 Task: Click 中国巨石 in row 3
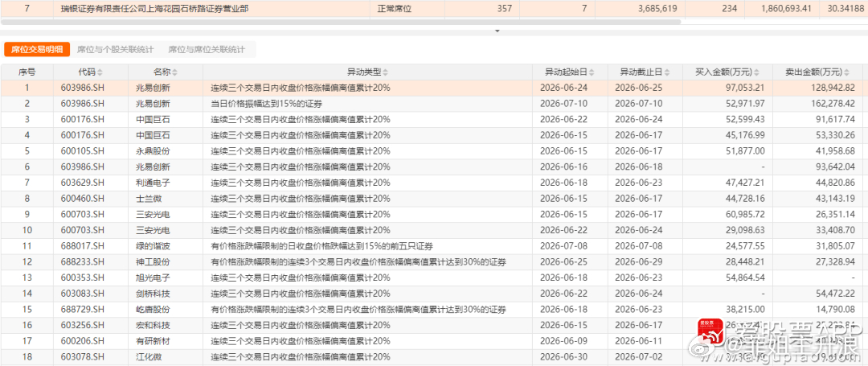153,120
